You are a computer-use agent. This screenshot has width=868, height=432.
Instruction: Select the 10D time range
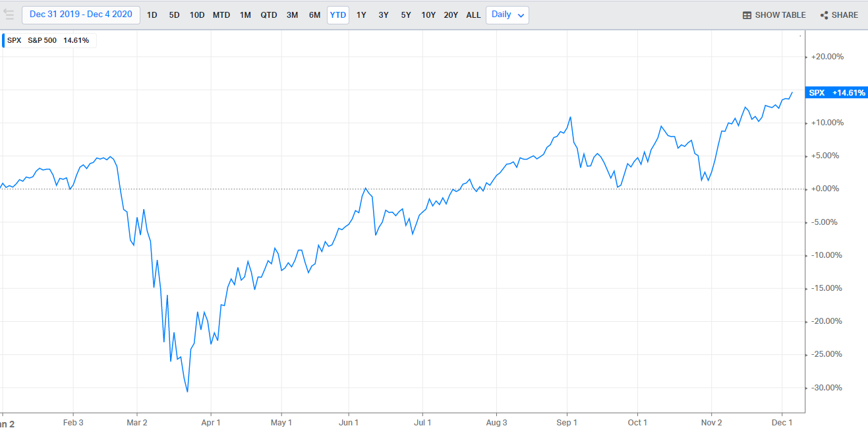click(x=197, y=15)
